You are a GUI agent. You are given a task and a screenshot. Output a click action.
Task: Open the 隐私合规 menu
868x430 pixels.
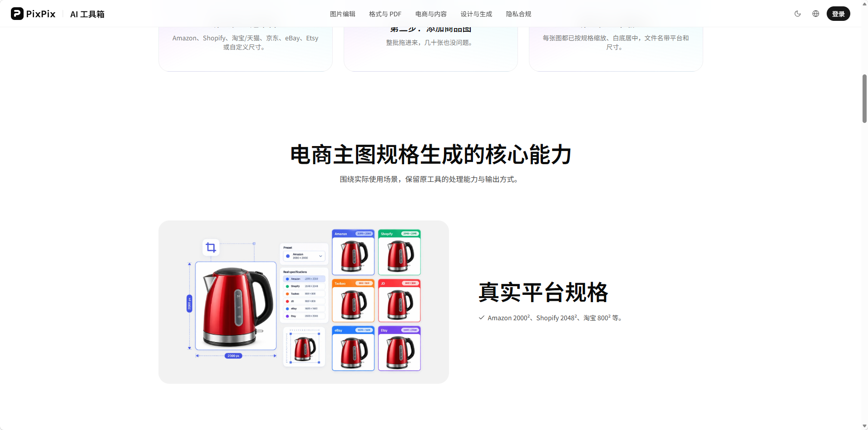(x=518, y=14)
